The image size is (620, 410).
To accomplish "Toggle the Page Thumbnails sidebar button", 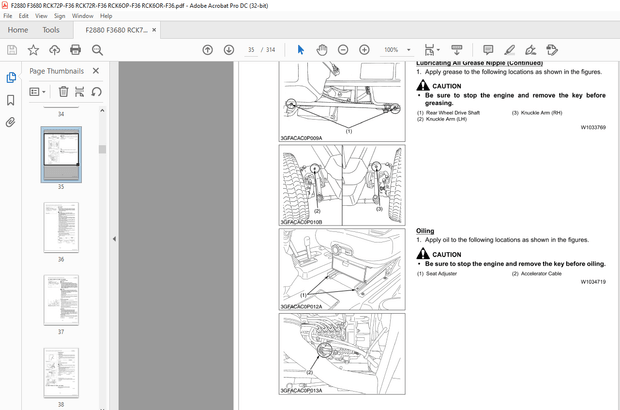I will [x=11, y=76].
